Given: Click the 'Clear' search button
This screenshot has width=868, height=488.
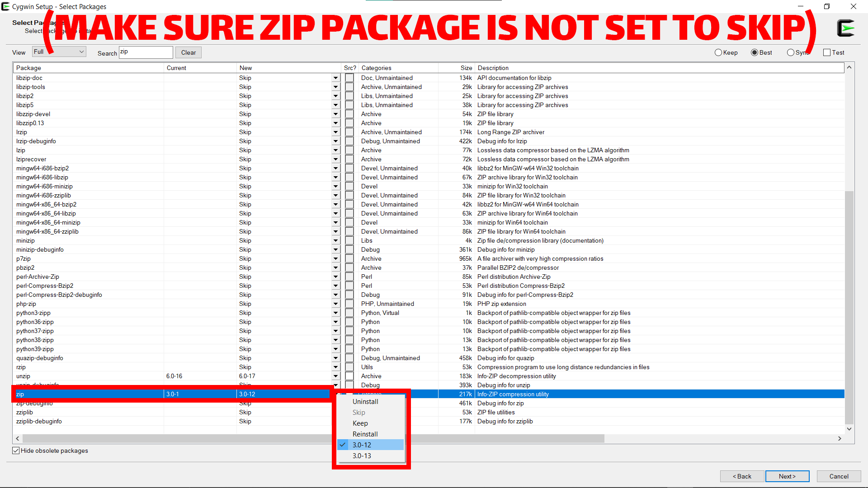Looking at the screenshot, I should click(x=189, y=52).
